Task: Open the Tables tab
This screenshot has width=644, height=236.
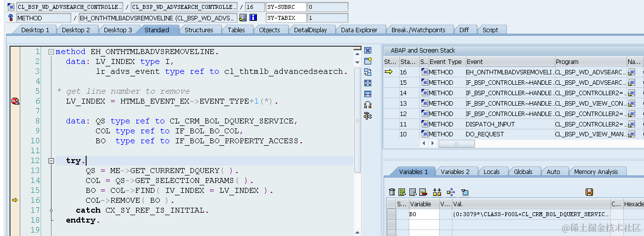Action: pos(236,30)
